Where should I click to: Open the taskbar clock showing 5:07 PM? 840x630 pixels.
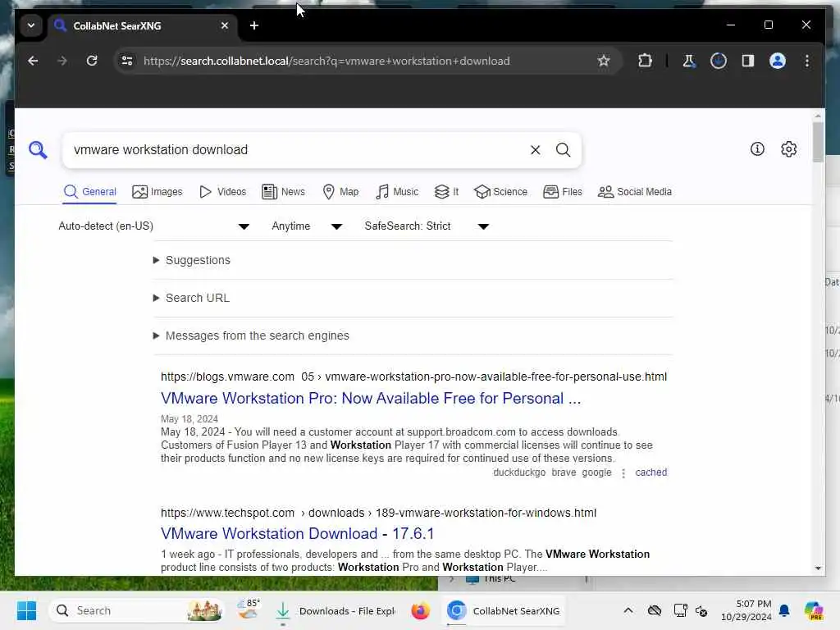(x=746, y=610)
